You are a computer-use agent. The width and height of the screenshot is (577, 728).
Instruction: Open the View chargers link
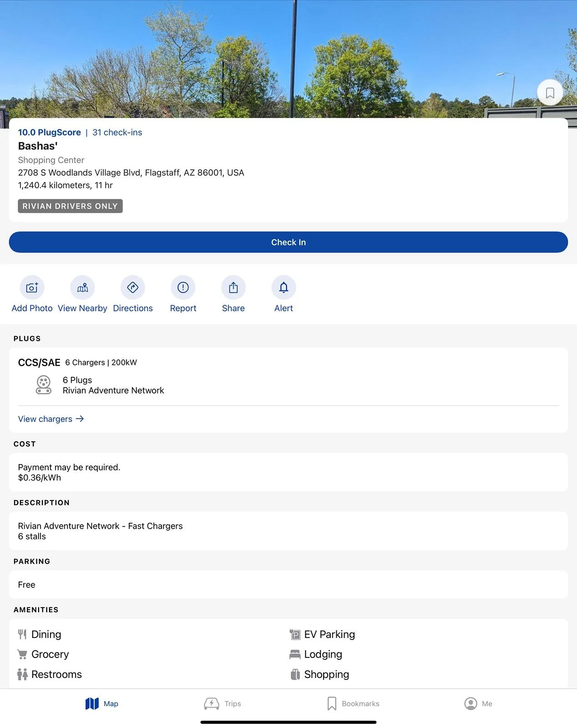tap(51, 419)
